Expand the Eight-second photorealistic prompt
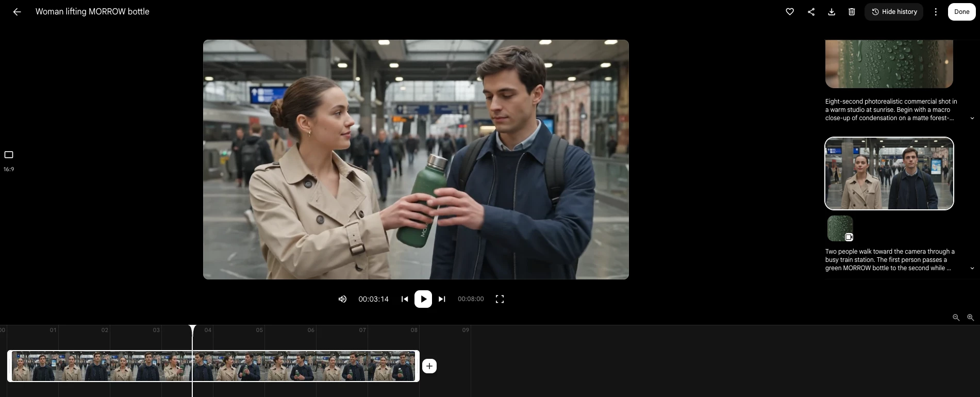This screenshot has width=980, height=397. (972, 118)
